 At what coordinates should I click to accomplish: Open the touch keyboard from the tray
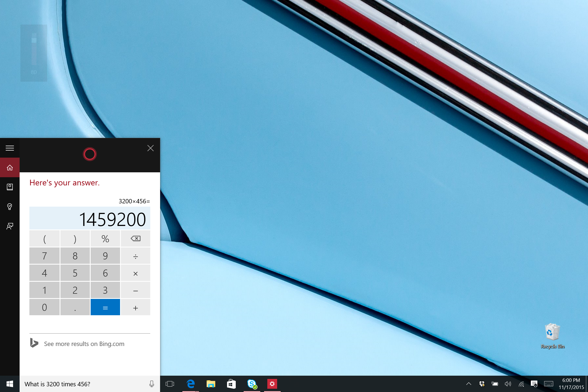(548, 384)
